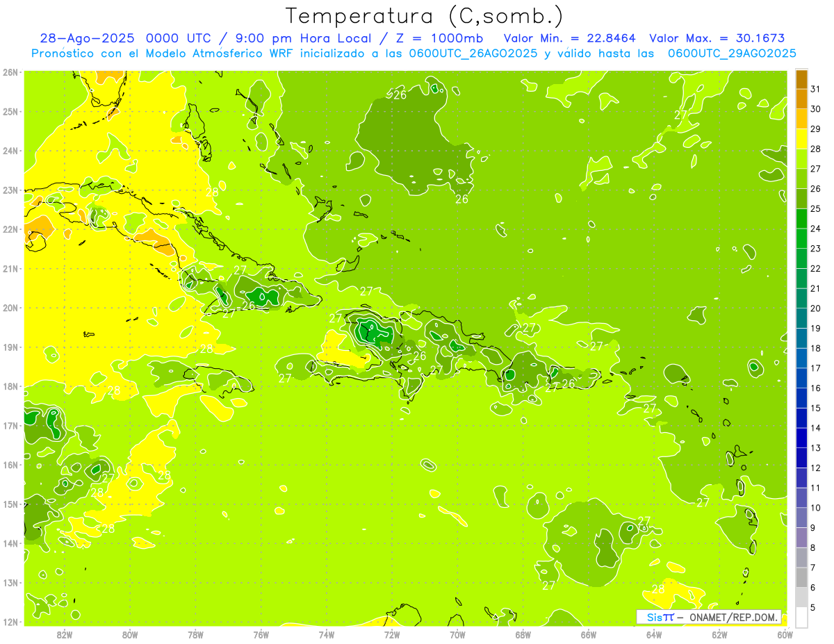Image resolution: width=834 pixels, height=644 pixels.
Task: Click the 64W longitude label
Action: 654,634
